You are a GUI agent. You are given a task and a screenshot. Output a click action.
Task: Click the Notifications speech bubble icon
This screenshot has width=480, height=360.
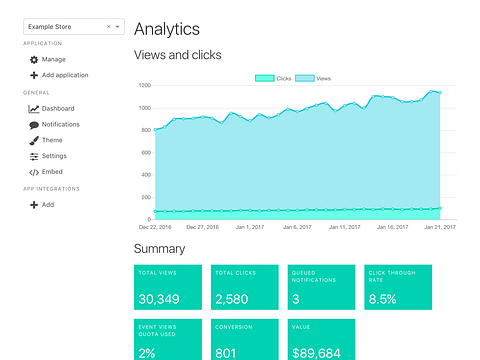coord(34,125)
